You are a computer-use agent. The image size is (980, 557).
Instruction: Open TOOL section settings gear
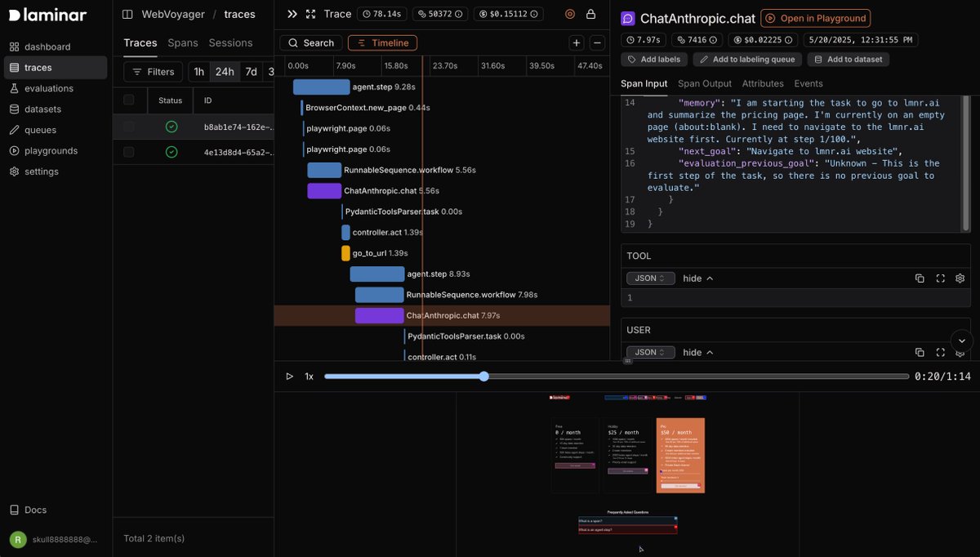point(960,278)
